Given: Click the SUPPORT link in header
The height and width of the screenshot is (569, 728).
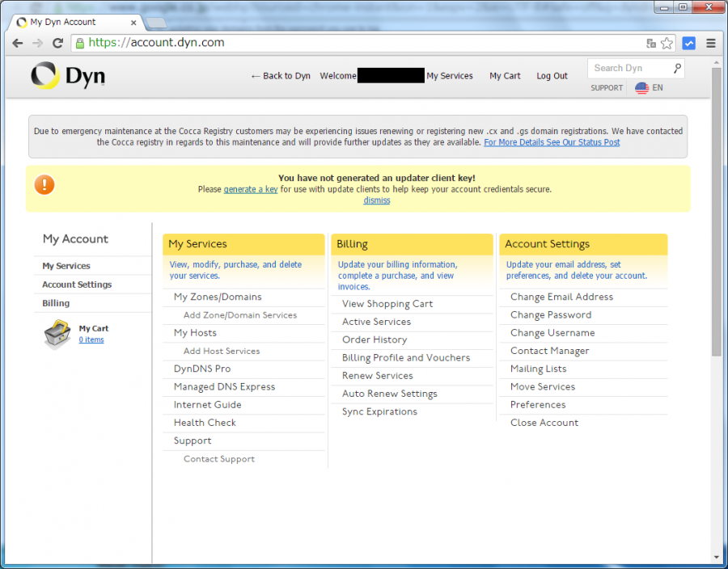Looking at the screenshot, I should (x=607, y=87).
